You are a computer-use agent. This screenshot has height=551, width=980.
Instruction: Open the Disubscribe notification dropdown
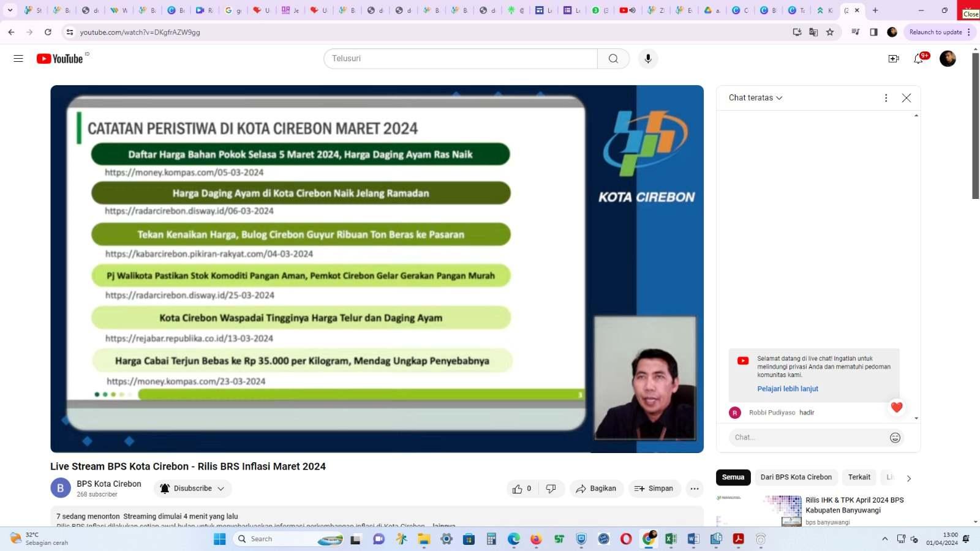click(x=193, y=489)
